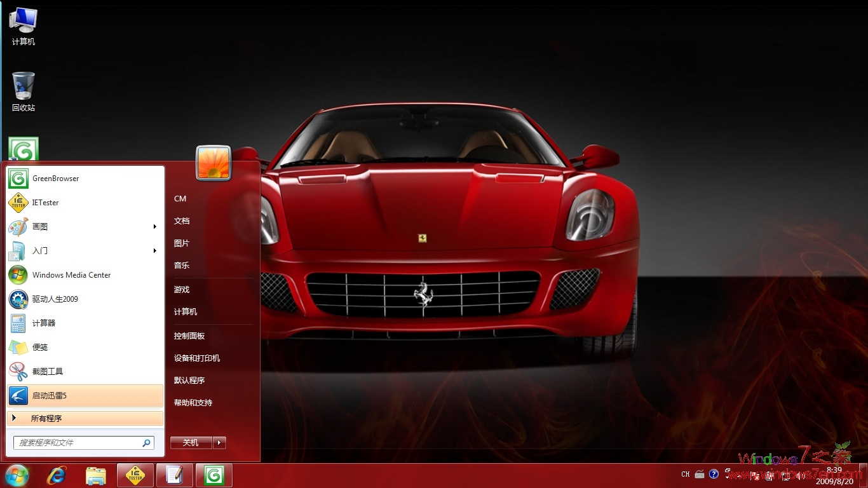Open Windows Media Center
This screenshot has height=488, width=868.
(71, 275)
